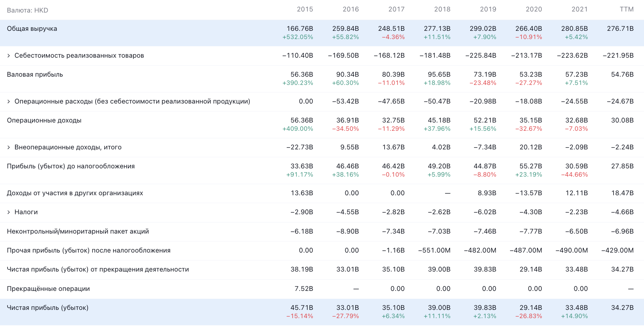Viewport: 644px width, 326px height.
Task: Click gross profit change −23.48%
Action: [483, 83]
